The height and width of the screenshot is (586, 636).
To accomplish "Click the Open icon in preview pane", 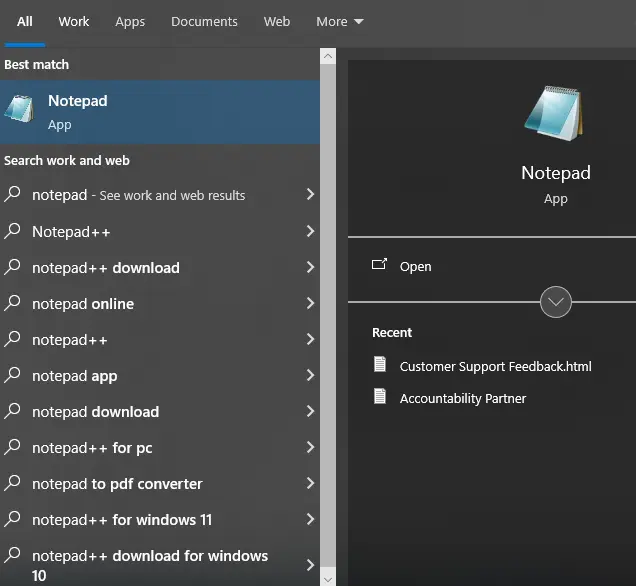I will click(379, 265).
